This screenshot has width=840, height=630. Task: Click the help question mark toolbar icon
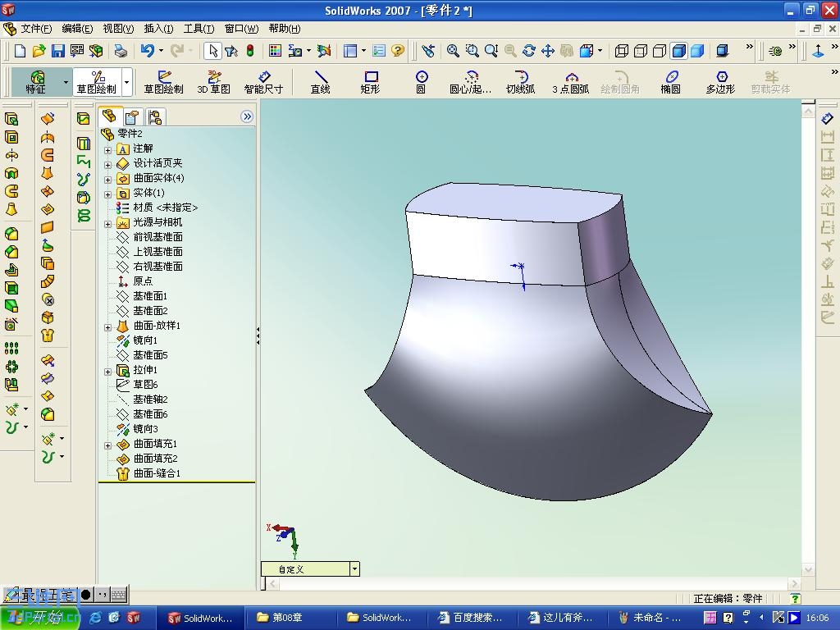[398, 51]
